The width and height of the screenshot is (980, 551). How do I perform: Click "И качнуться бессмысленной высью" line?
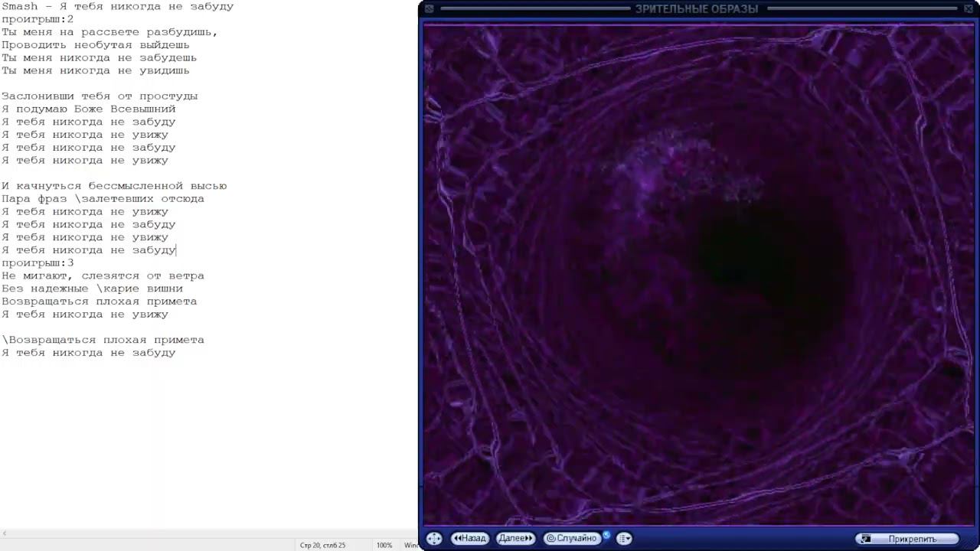pyautogui.click(x=114, y=186)
